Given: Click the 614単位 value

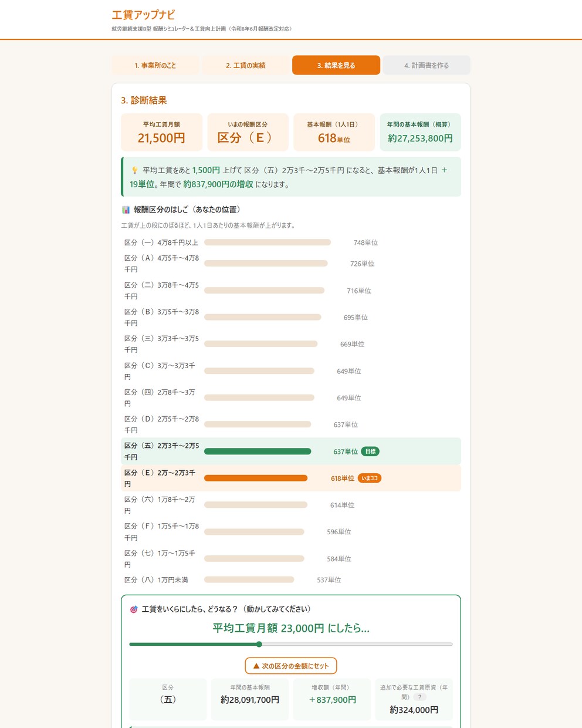Looking at the screenshot, I should [x=342, y=505].
